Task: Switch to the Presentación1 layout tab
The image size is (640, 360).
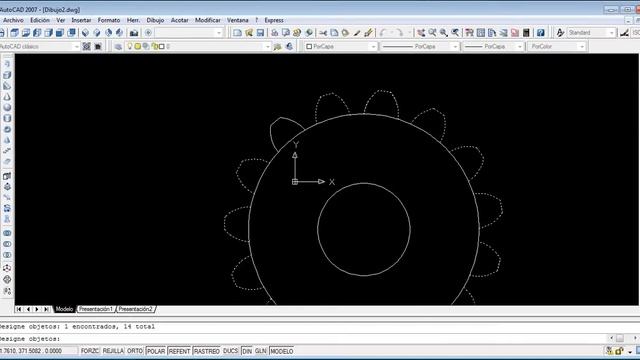Action: (x=96, y=309)
